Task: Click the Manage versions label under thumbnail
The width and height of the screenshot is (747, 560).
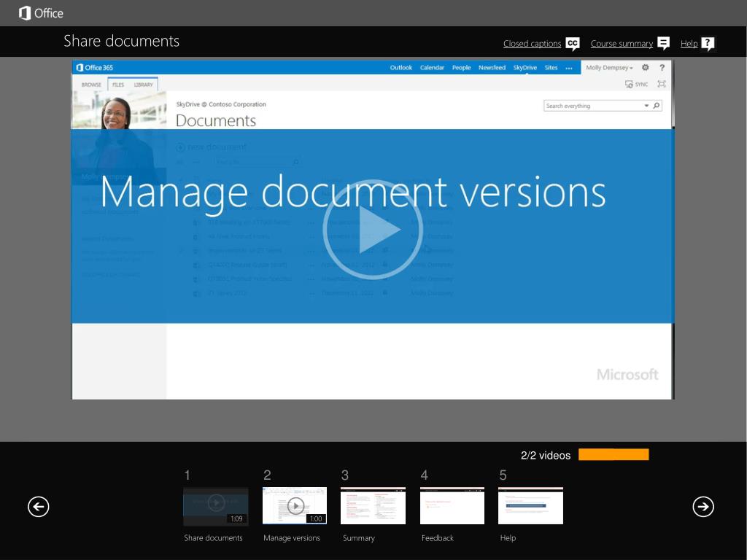Action: [292, 537]
